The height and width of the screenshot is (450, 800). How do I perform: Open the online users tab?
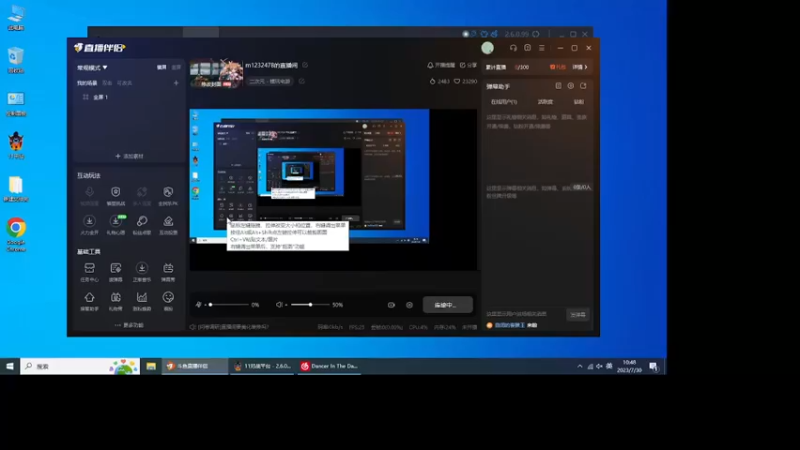[x=504, y=102]
